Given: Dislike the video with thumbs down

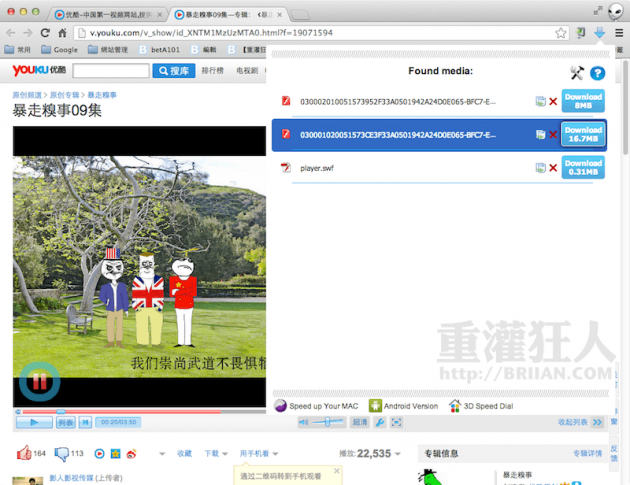Looking at the screenshot, I should tap(61, 454).
